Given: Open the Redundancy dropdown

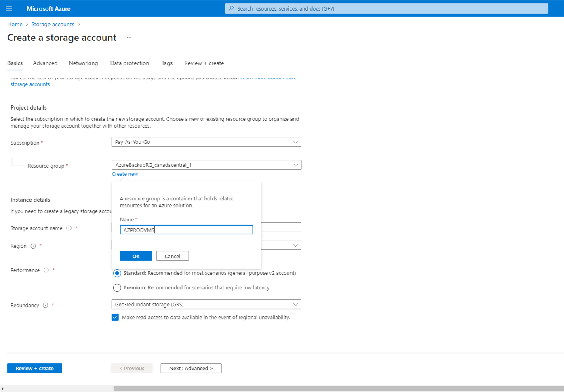Looking at the screenshot, I should pos(206,304).
